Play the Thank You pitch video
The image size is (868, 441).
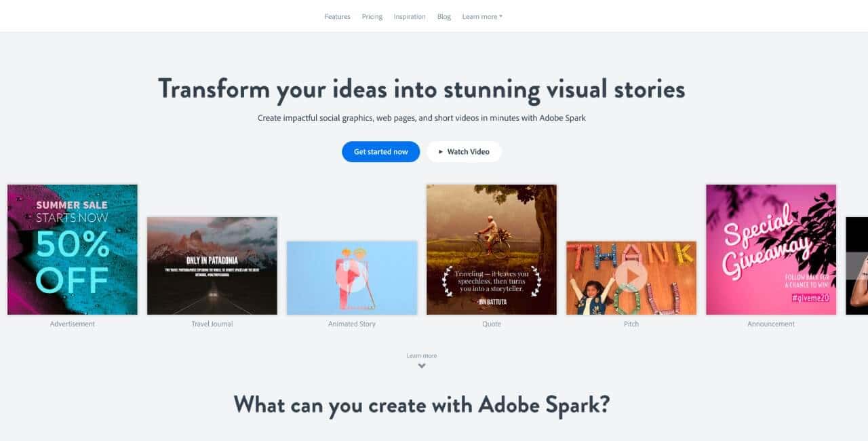point(631,277)
